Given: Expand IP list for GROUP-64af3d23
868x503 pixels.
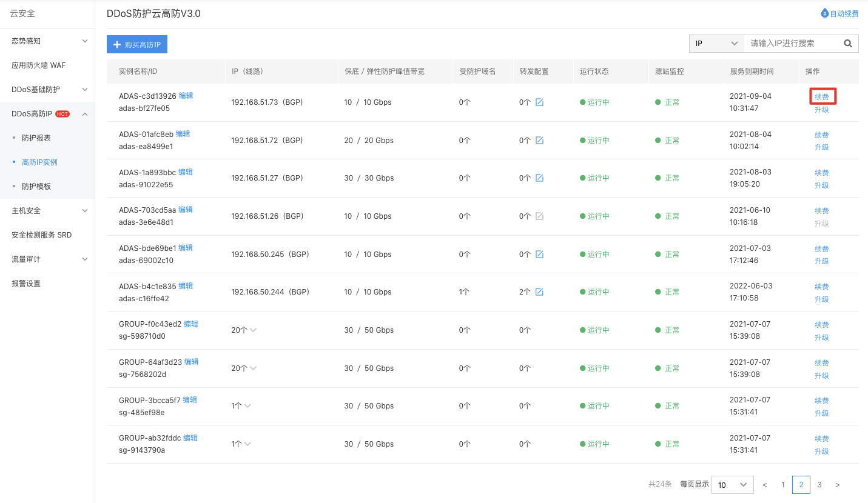Looking at the screenshot, I should click(x=254, y=368).
